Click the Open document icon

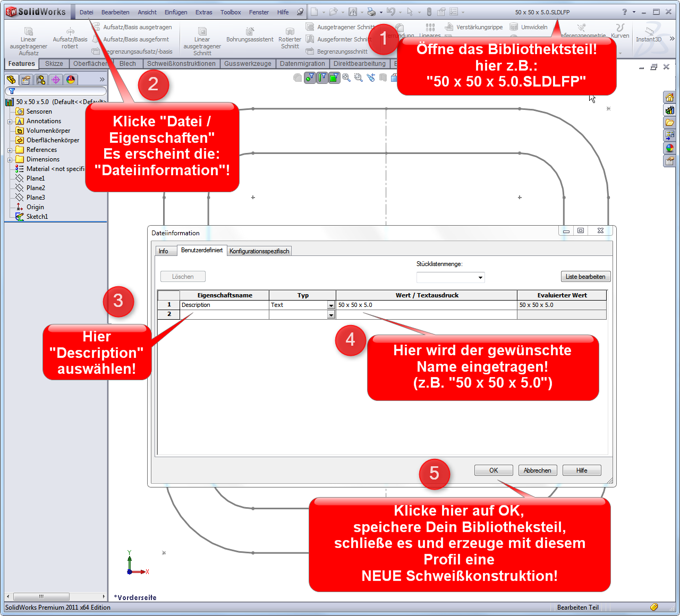[x=333, y=12]
